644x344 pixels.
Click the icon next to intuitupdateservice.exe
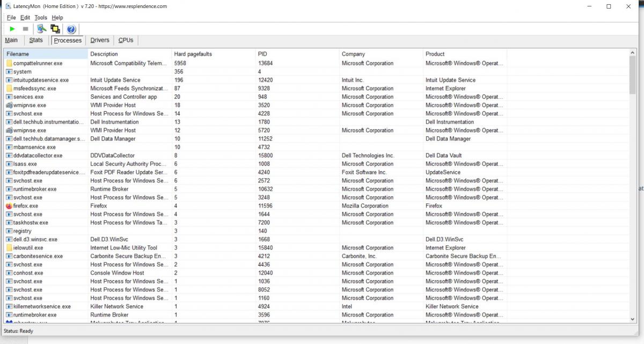point(9,80)
